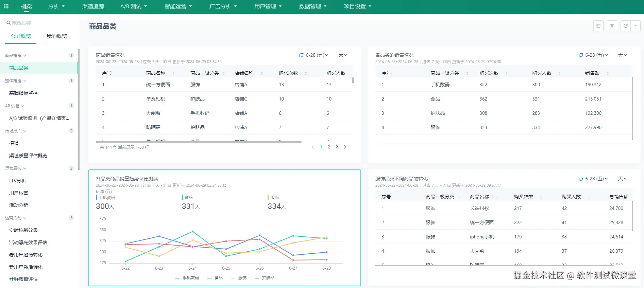Sort 购买人数 in 服饰品类 conversion table

[589, 197]
